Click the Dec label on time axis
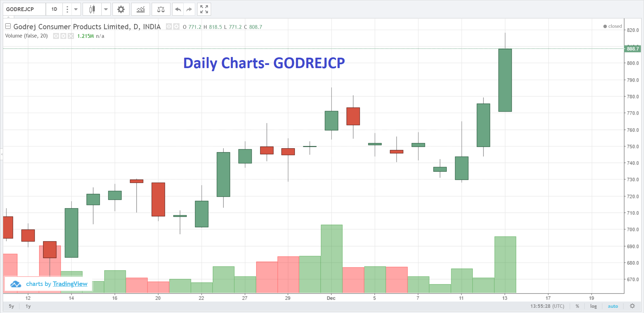Image resolution: width=644 pixels, height=313 pixels. (331, 298)
